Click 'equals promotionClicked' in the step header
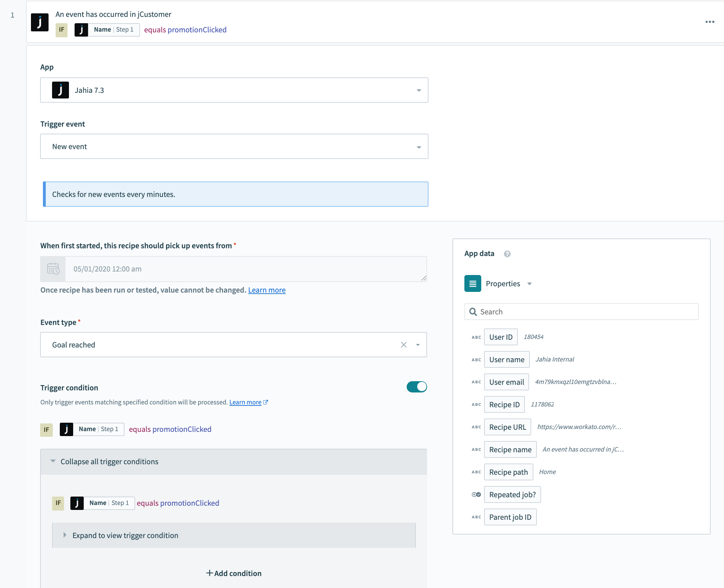The height and width of the screenshot is (588, 724). pos(185,30)
